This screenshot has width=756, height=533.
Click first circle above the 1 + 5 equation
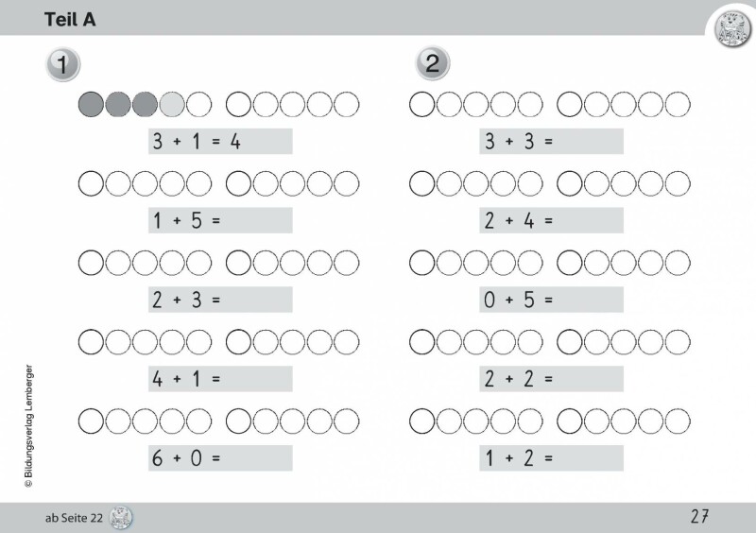(x=91, y=181)
